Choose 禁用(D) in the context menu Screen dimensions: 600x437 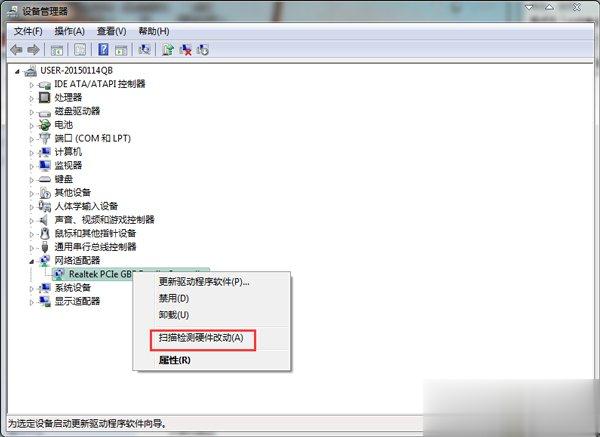coord(174,298)
